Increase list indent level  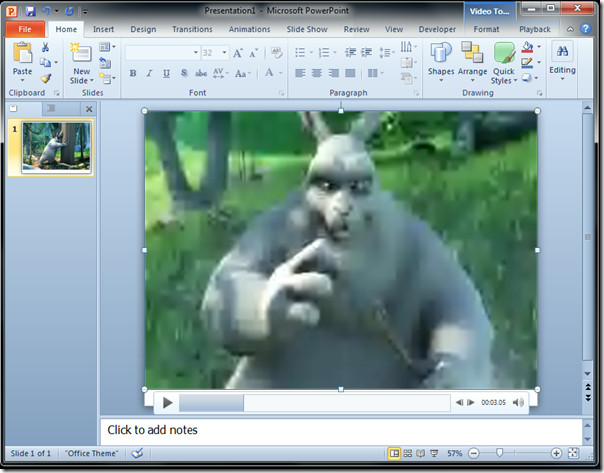click(366, 52)
